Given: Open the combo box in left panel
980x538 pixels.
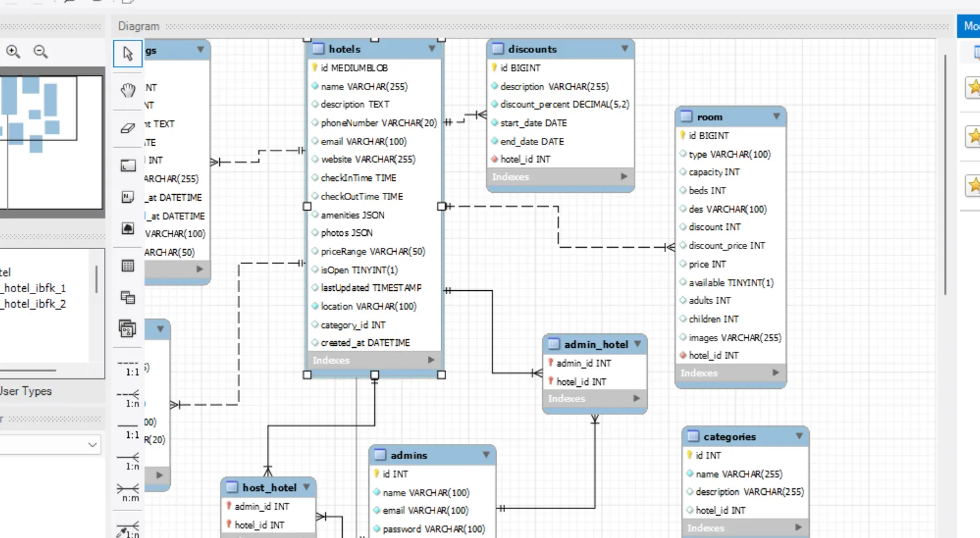Looking at the screenshot, I should pyautogui.click(x=92, y=445).
